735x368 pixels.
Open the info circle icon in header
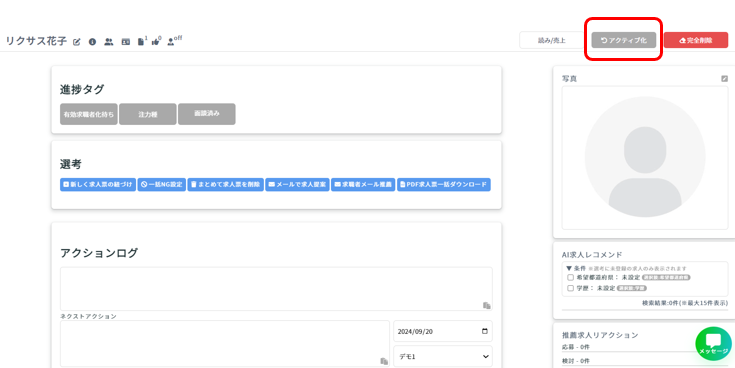pos(92,42)
